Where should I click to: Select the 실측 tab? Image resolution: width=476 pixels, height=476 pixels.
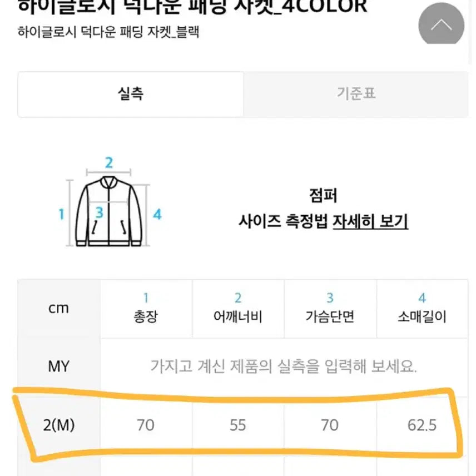click(x=130, y=95)
